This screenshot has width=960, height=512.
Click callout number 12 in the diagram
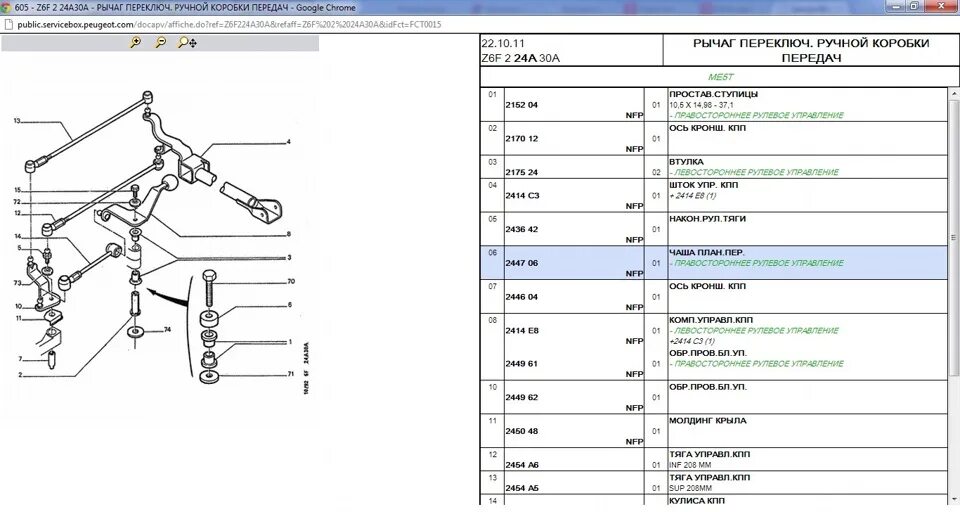click(x=17, y=213)
